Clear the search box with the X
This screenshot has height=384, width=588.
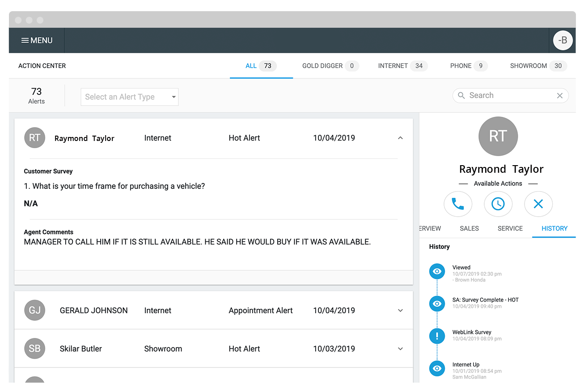560,95
